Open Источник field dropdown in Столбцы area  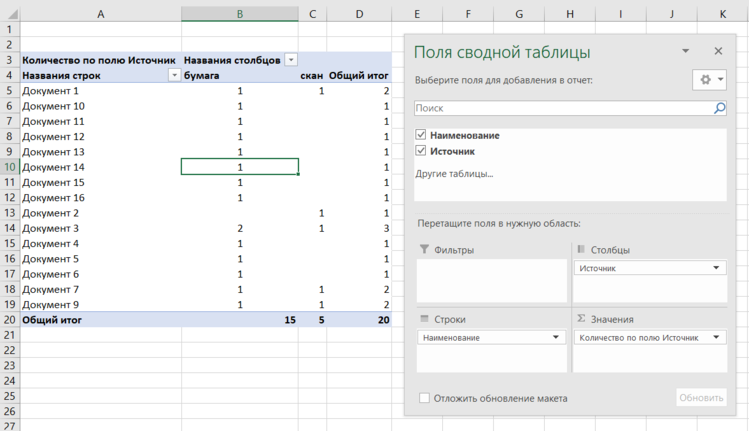click(716, 268)
